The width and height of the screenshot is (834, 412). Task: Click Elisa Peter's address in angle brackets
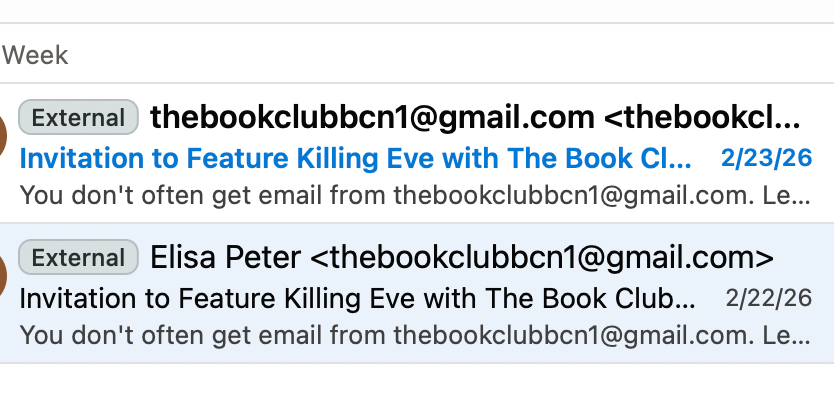pyautogui.click(x=542, y=258)
